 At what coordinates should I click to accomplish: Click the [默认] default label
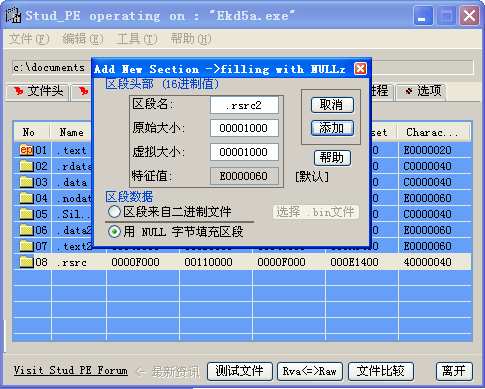[312, 177]
